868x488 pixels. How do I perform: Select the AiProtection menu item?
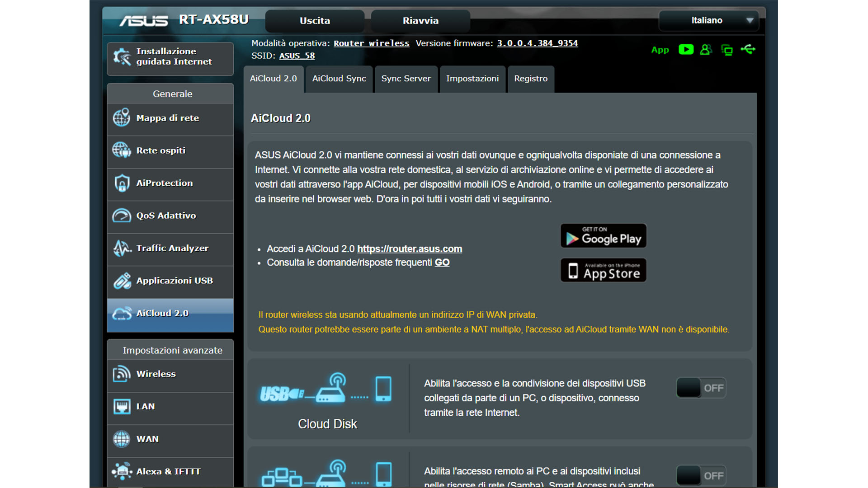170,183
